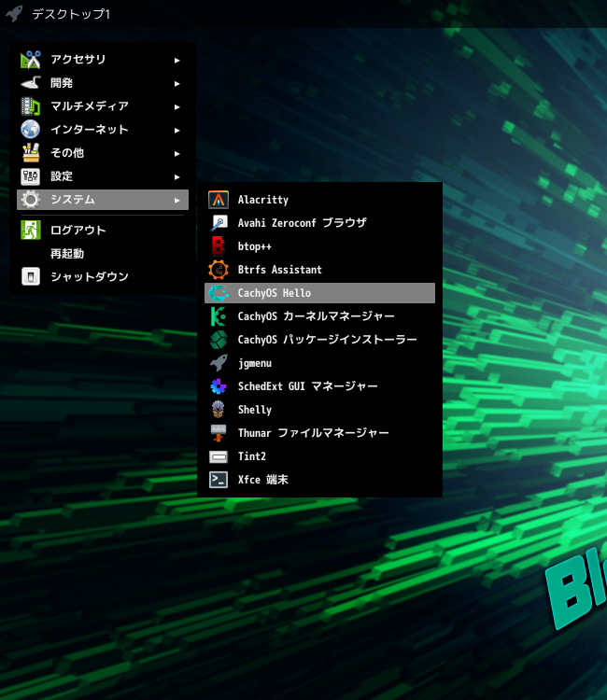Click the CachyOS Hello logo icon
The image size is (607, 700).
219,293
